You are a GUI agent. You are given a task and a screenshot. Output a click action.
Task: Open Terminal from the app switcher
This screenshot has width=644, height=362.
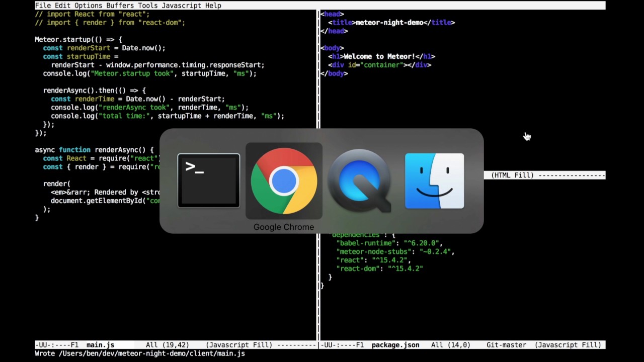[208, 180]
